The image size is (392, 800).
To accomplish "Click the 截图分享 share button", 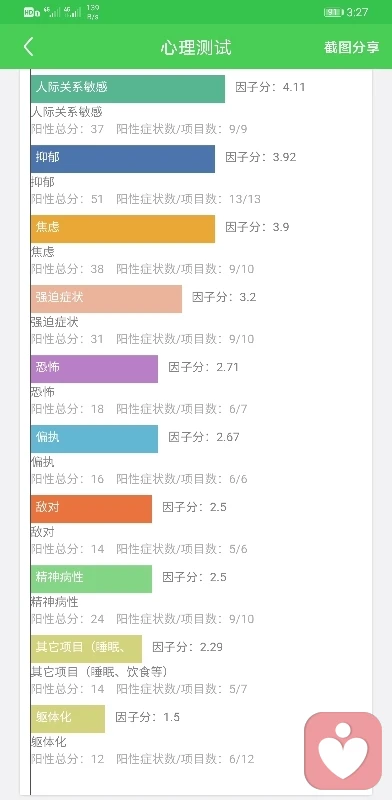I will 352,47.
